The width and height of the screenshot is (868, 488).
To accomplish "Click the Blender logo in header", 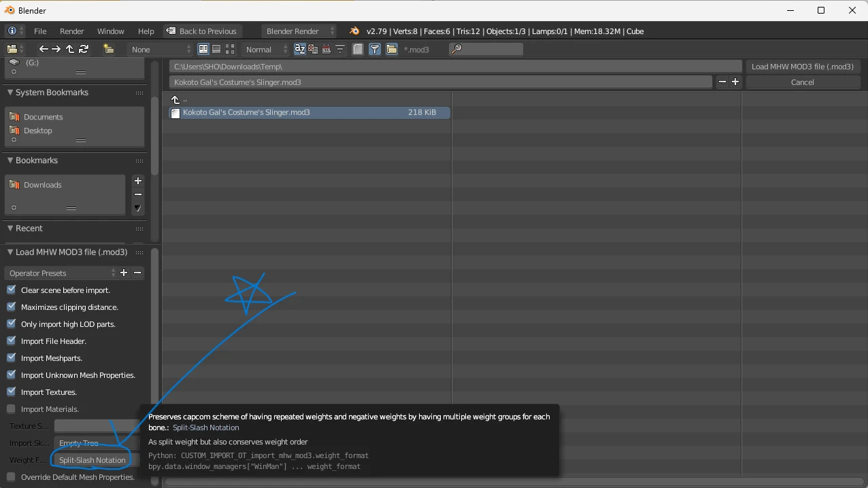I will pyautogui.click(x=354, y=31).
